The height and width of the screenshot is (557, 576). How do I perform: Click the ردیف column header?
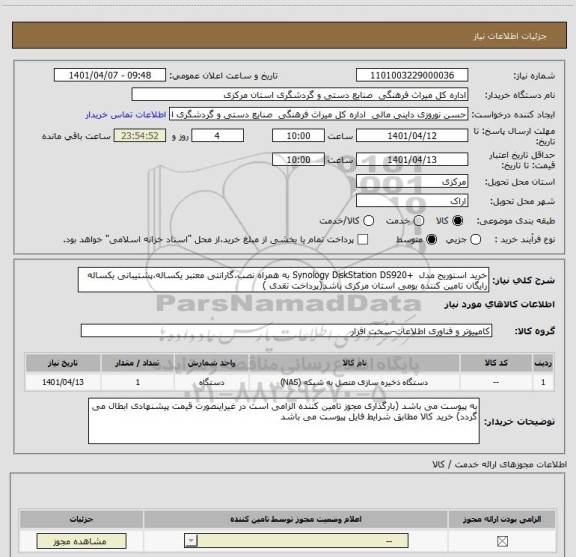(x=543, y=363)
